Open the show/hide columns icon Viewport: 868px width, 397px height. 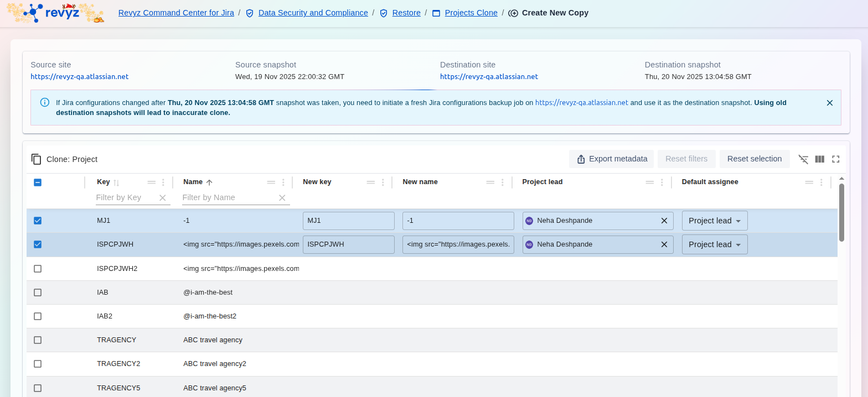pyautogui.click(x=820, y=159)
